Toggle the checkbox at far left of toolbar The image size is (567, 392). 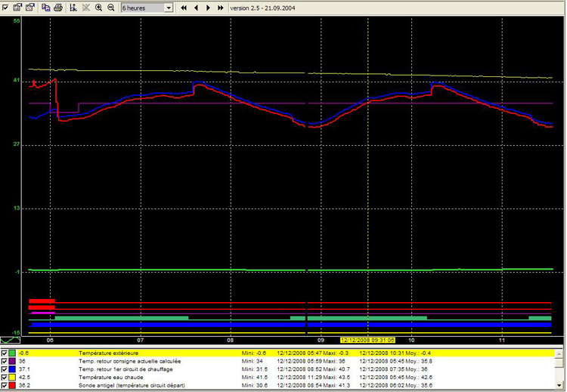5,7
